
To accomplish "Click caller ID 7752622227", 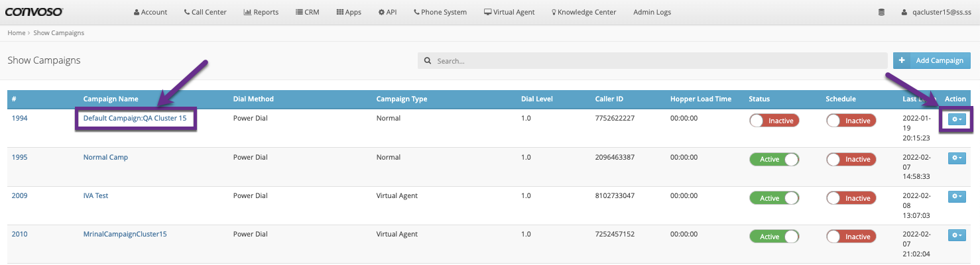I will click(615, 119).
